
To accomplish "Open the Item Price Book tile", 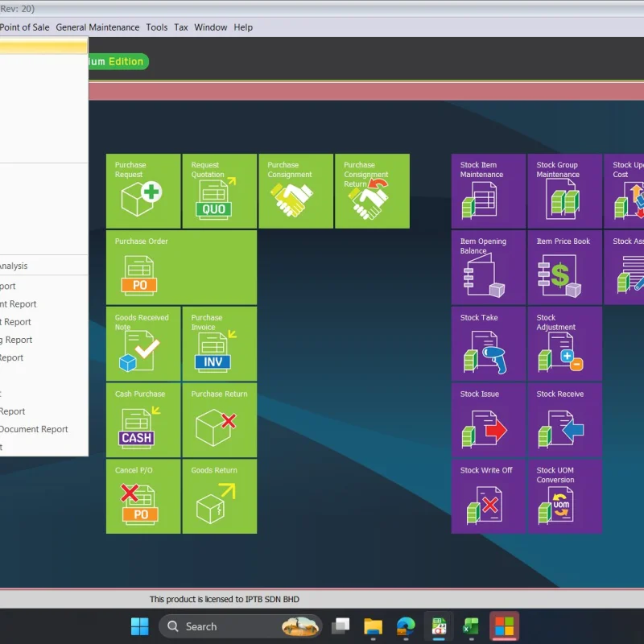I will [564, 267].
